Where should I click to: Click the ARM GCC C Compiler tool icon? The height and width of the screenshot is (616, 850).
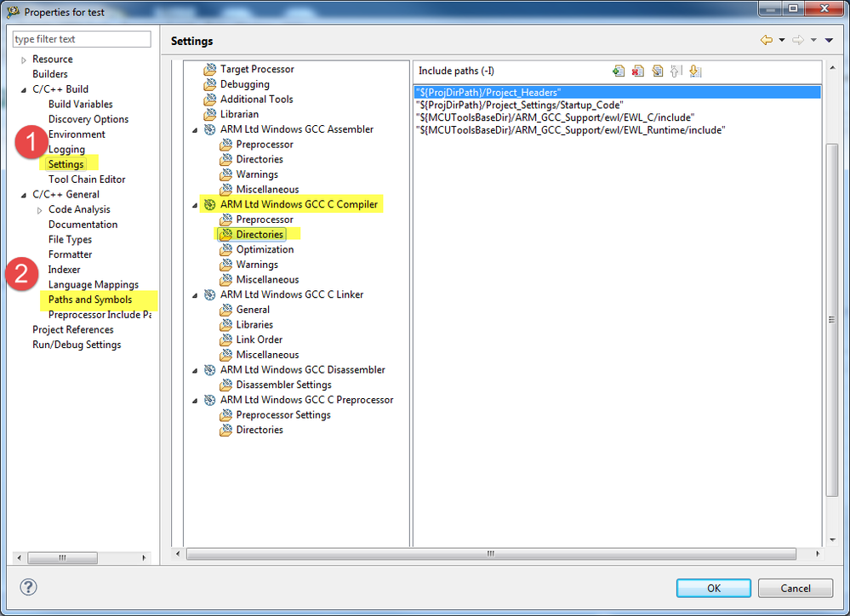point(210,204)
